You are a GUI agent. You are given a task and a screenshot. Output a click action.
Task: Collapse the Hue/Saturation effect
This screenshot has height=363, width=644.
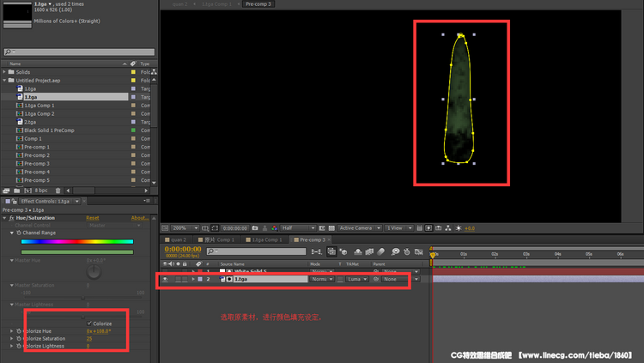click(x=4, y=218)
